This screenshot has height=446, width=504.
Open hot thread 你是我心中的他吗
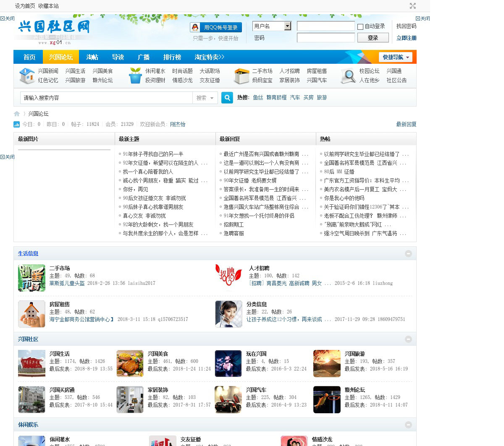pyautogui.click(x=344, y=198)
